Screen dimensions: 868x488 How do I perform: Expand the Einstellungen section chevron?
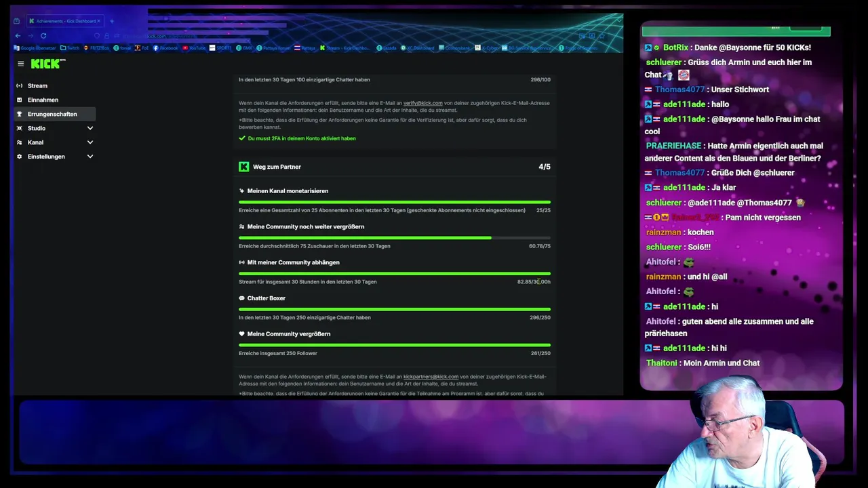tap(90, 157)
